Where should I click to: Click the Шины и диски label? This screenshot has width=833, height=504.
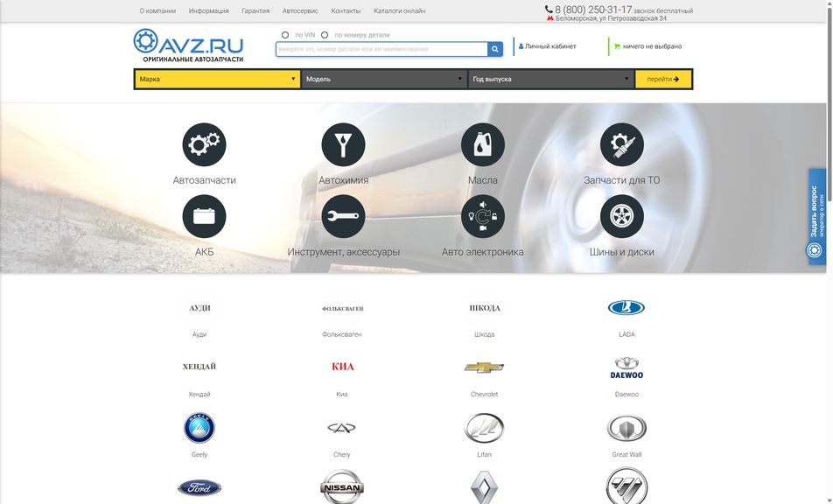(x=621, y=252)
